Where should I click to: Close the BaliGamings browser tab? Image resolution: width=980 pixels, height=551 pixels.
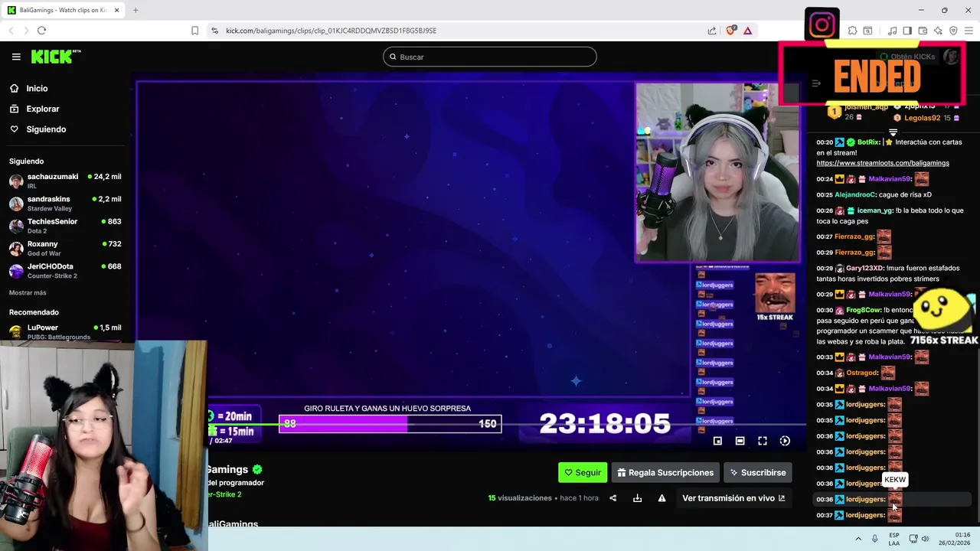116,10
